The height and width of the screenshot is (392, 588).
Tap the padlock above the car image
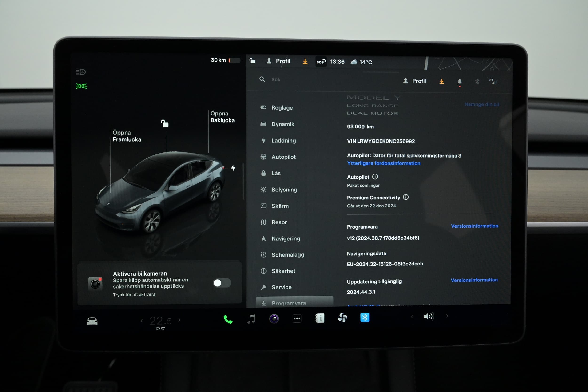click(165, 123)
